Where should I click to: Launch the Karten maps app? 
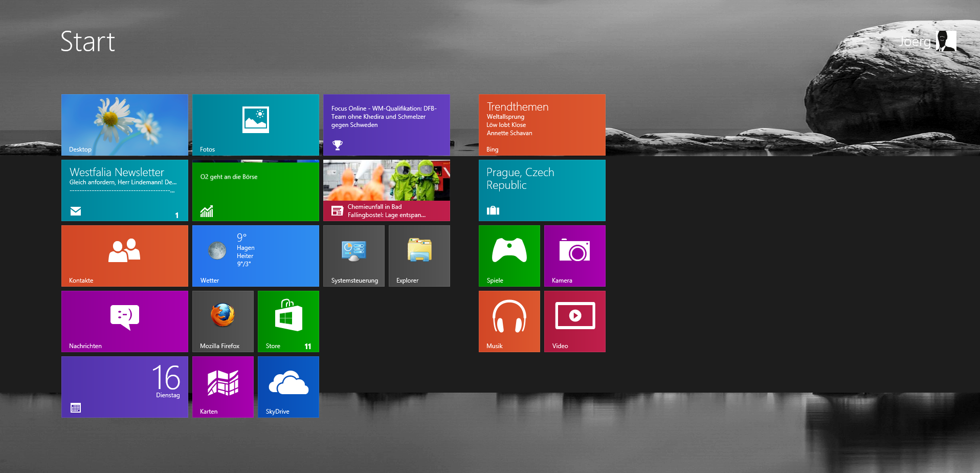pyautogui.click(x=223, y=387)
